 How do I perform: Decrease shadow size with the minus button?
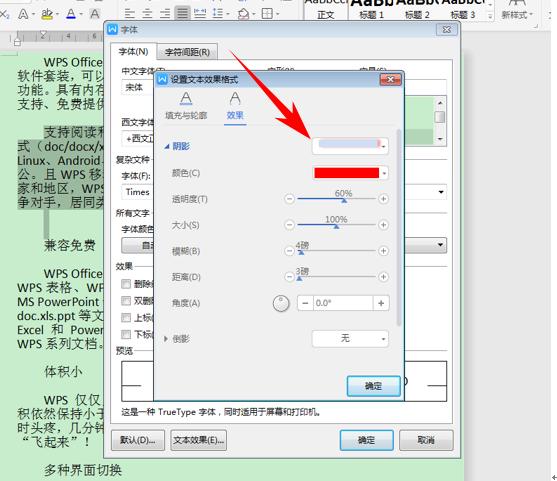pyautogui.click(x=290, y=225)
